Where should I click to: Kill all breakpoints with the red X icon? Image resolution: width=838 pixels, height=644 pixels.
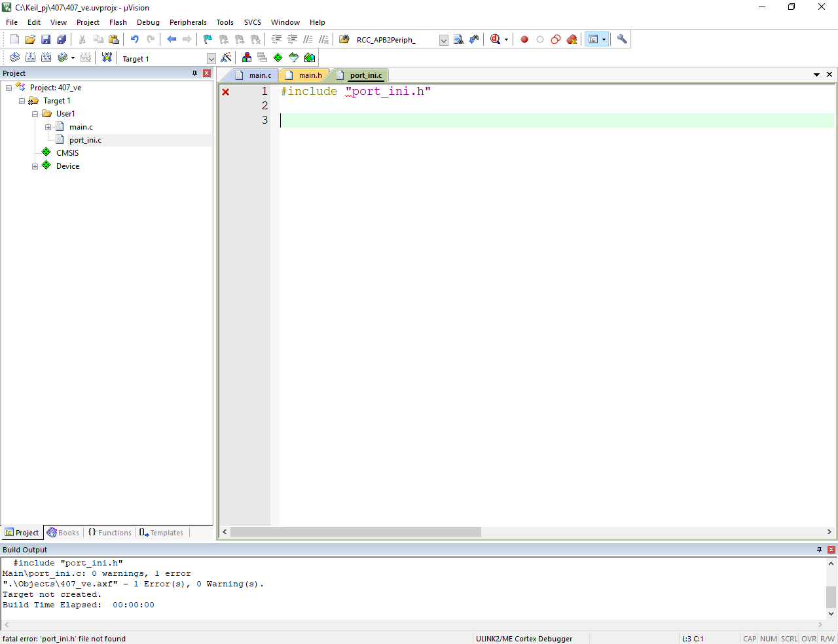(572, 39)
